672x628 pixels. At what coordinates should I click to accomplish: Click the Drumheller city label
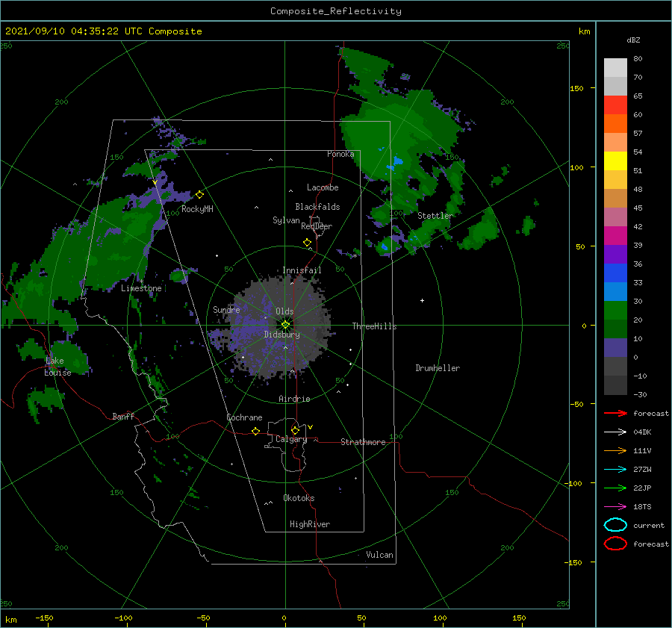pyautogui.click(x=438, y=368)
